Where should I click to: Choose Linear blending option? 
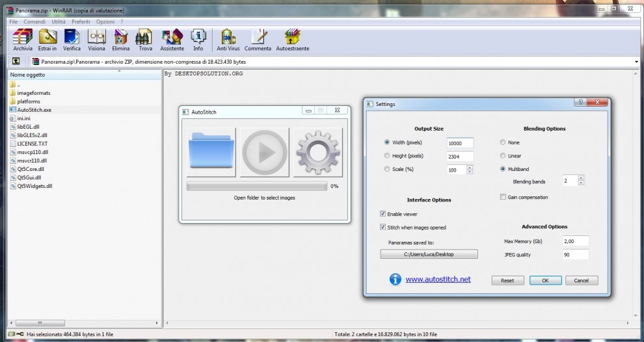[x=503, y=156]
